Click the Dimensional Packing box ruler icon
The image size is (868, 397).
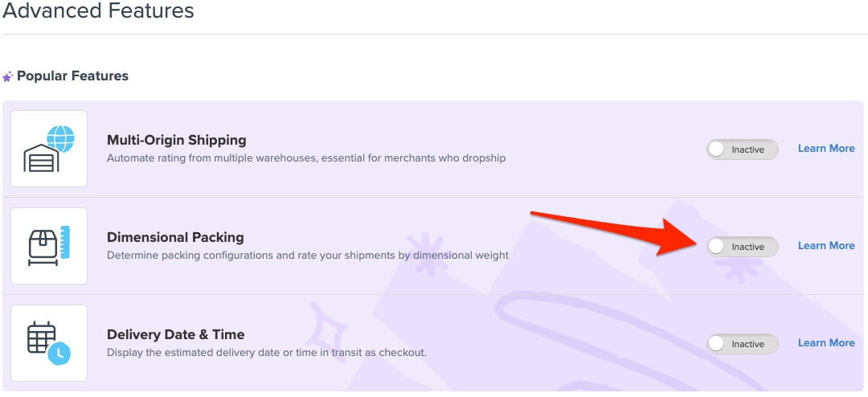(x=49, y=246)
